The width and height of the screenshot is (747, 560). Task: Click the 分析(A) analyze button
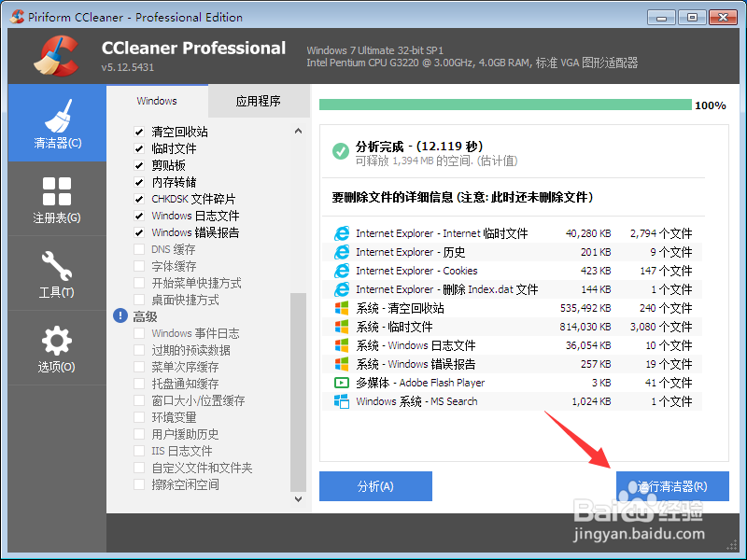[375, 486]
